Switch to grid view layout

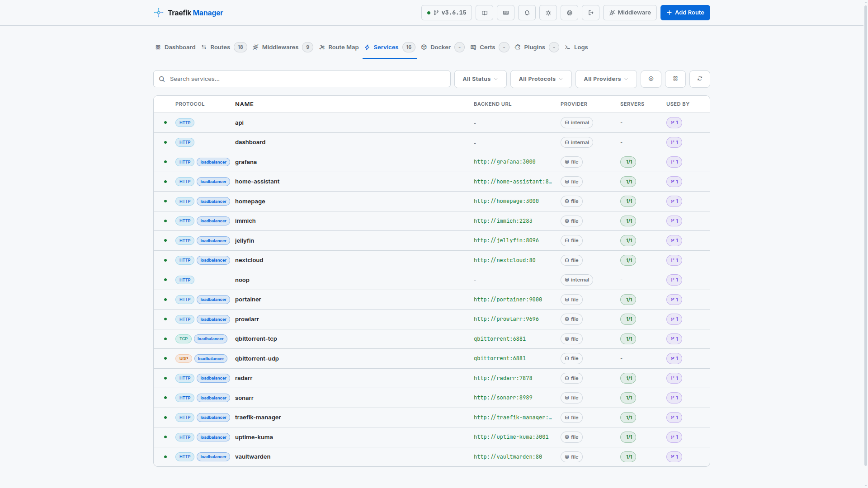tap(675, 79)
